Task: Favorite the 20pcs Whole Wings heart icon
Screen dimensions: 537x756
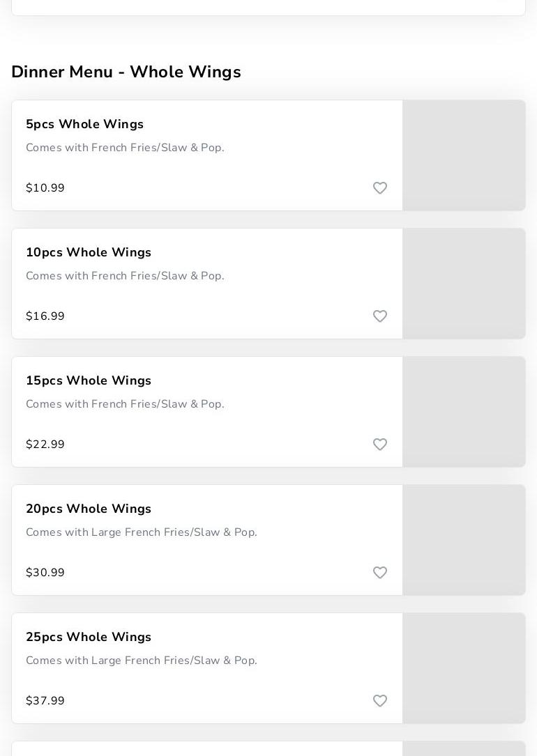Action: [x=380, y=573]
